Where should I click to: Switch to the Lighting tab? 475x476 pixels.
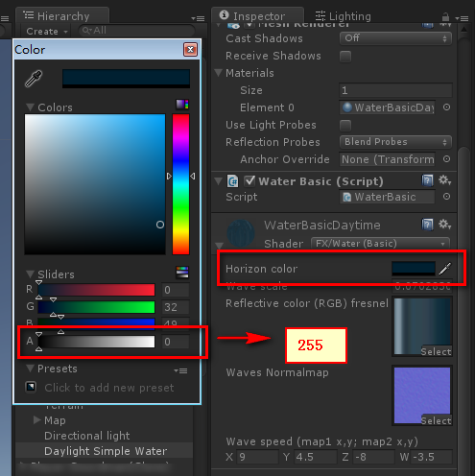[343, 16]
